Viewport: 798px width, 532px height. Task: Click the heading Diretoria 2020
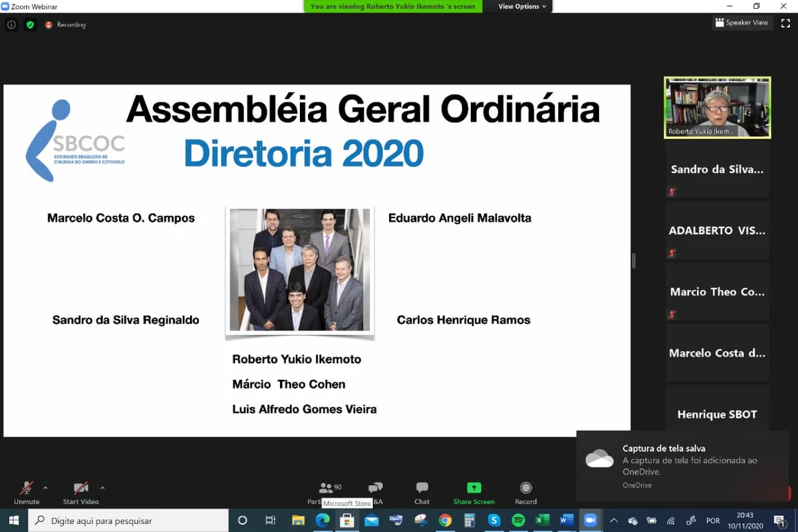click(304, 154)
